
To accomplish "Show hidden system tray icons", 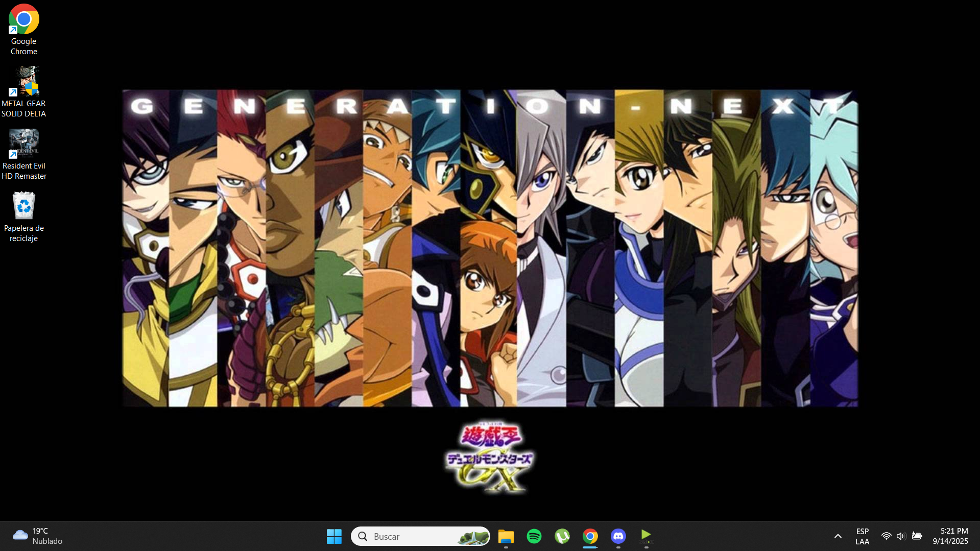I will 838,536.
